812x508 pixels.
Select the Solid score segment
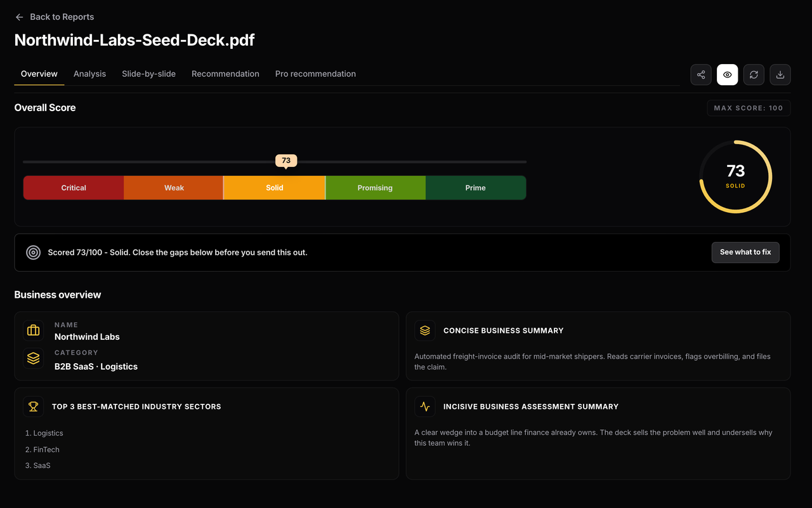pos(275,188)
